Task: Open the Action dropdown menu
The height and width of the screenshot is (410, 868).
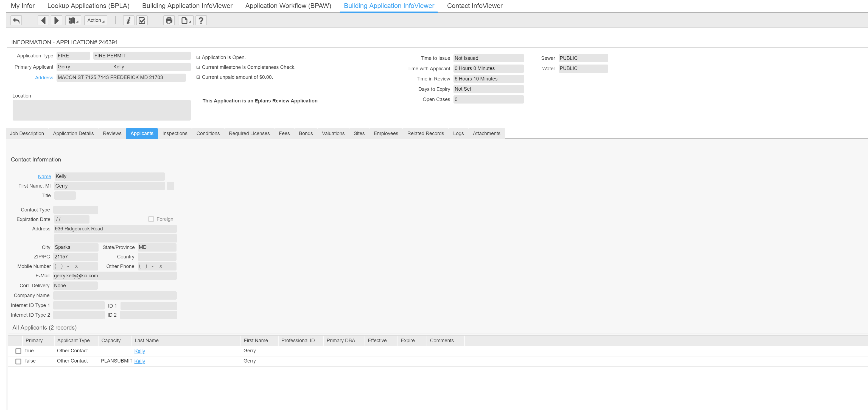Action: click(96, 21)
